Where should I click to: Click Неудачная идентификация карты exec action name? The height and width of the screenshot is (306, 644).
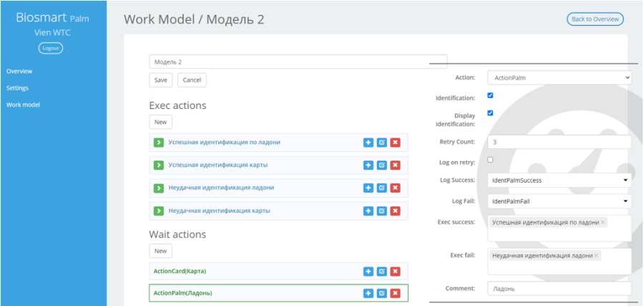pos(220,211)
